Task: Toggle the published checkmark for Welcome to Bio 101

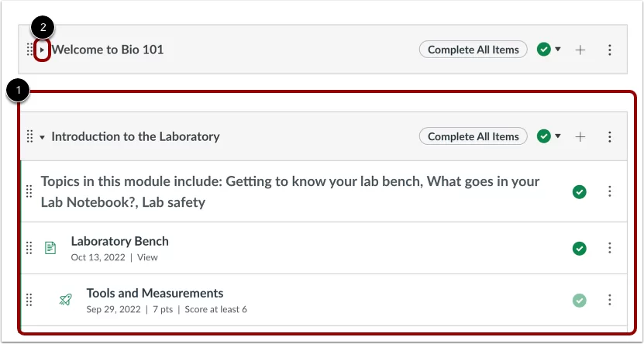Action: click(x=544, y=50)
